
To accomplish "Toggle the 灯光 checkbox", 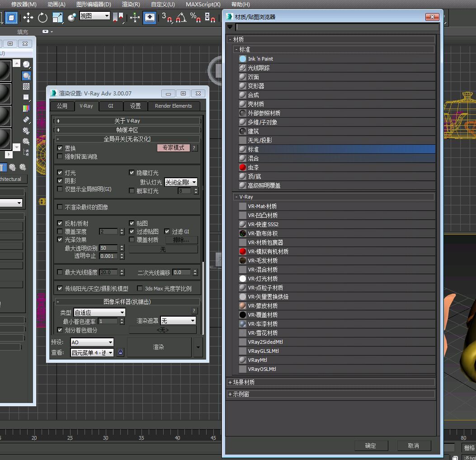I will pos(60,173).
